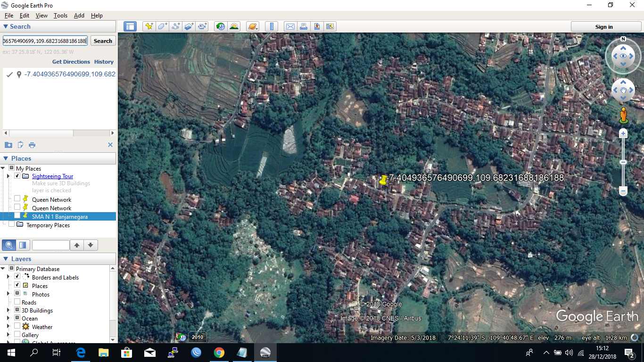Open the File menu
The height and width of the screenshot is (362, 644).
tap(9, 16)
